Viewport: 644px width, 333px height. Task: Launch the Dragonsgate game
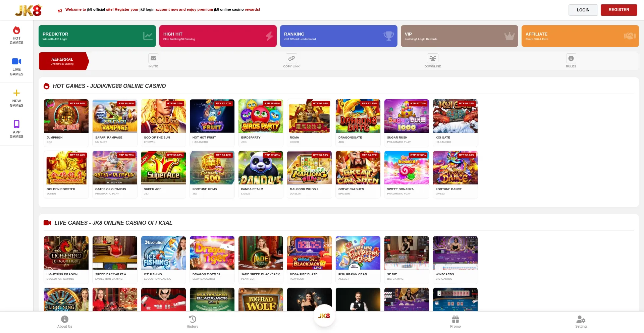(358, 116)
